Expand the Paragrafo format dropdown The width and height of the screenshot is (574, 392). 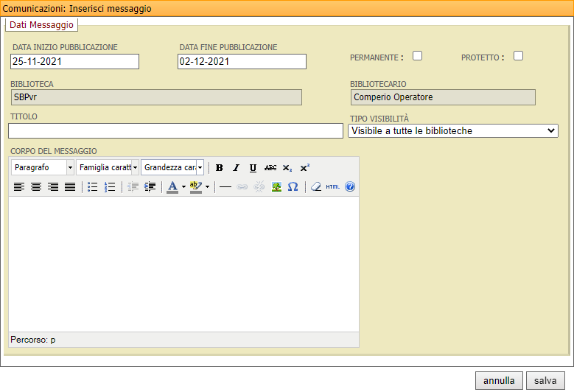(x=43, y=167)
